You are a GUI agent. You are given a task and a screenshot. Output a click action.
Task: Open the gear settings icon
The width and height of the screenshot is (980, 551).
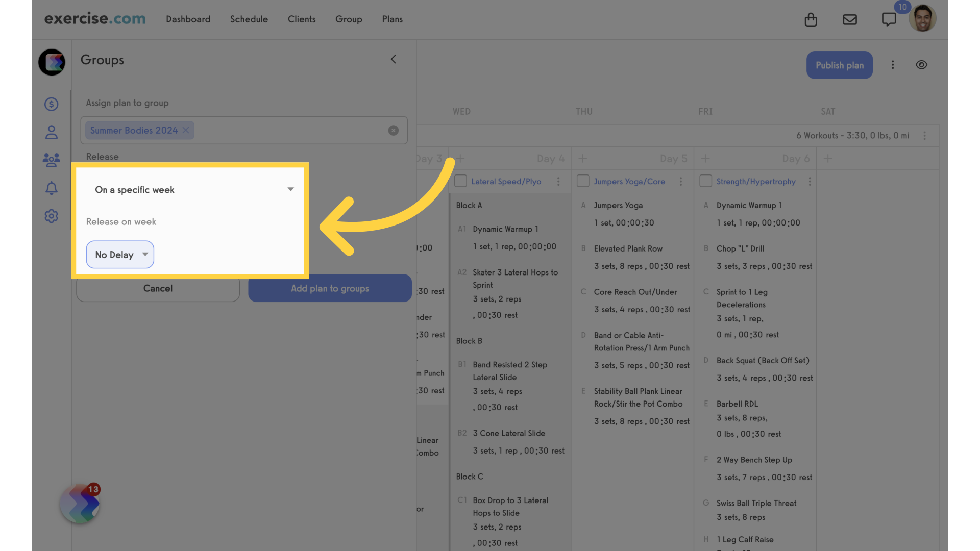[x=51, y=216]
